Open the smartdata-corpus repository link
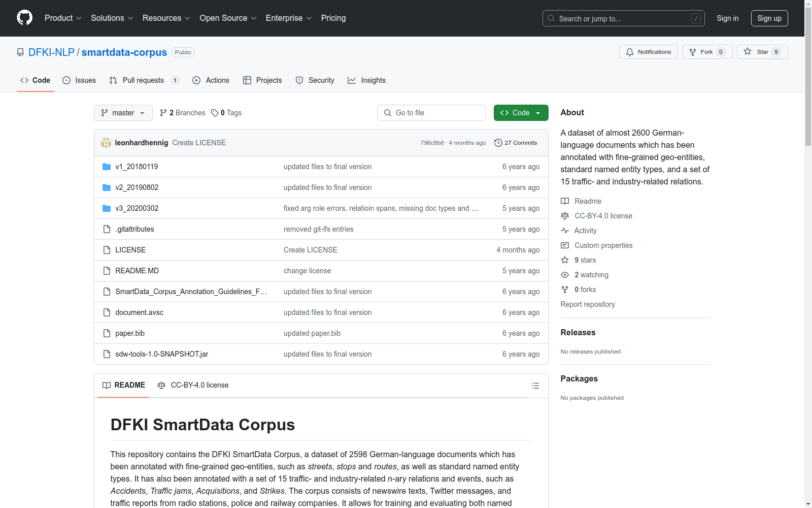The width and height of the screenshot is (812, 508). coord(124,52)
